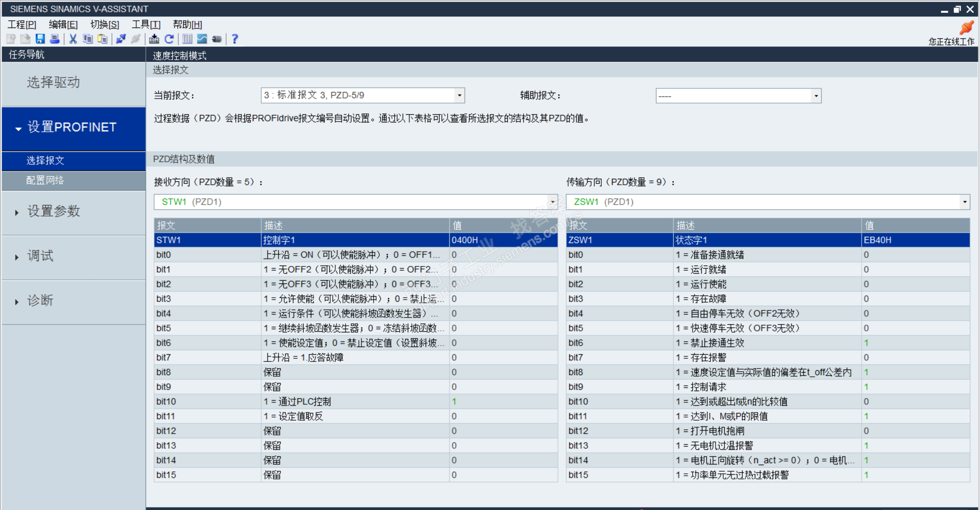Click the '1 = 达到或超出f或n的比较值' row

pos(768,402)
